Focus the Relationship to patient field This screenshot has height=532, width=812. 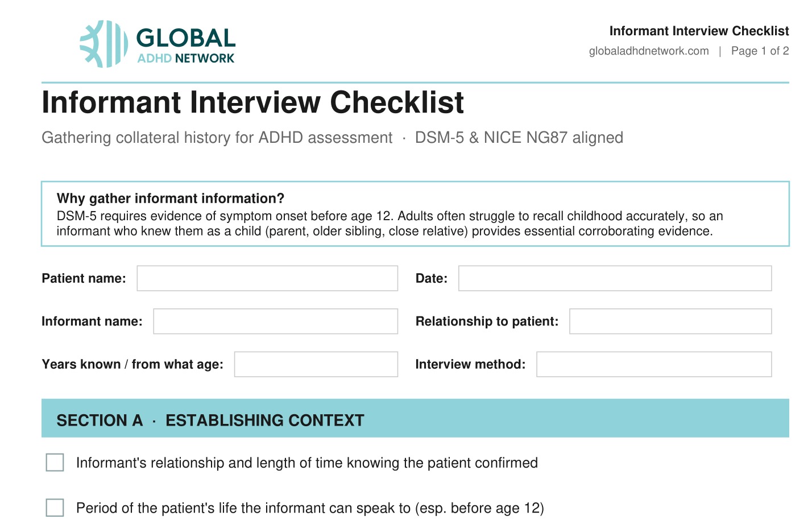coord(670,321)
